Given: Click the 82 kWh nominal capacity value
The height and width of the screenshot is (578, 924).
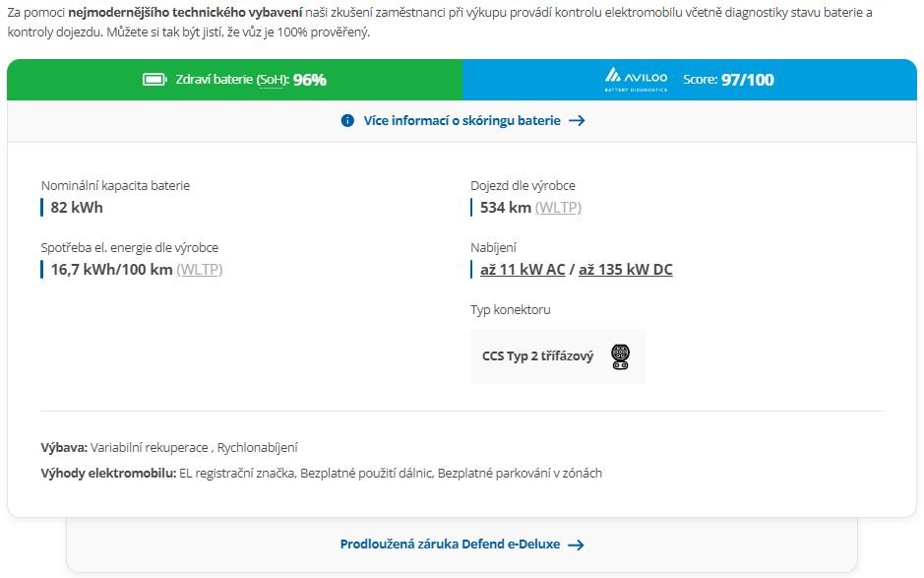Looking at the screenshot, I should click(77, 207).
